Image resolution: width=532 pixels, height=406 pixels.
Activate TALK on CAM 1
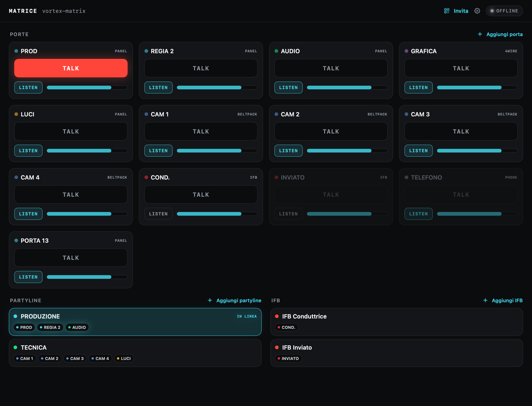(201, 131)
